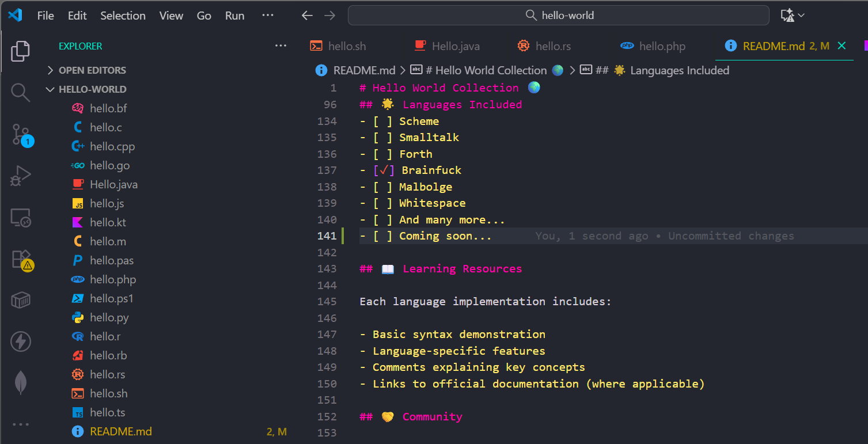Open the MongoDB leaf icon view
The image size is (868, 444).
(21, 382)
